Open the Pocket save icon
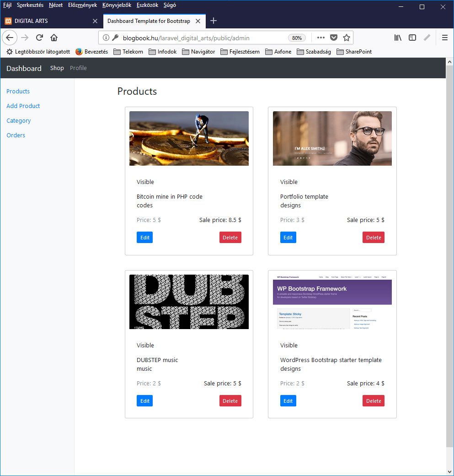This screenshot has height=476, width=454. (334, 38)
